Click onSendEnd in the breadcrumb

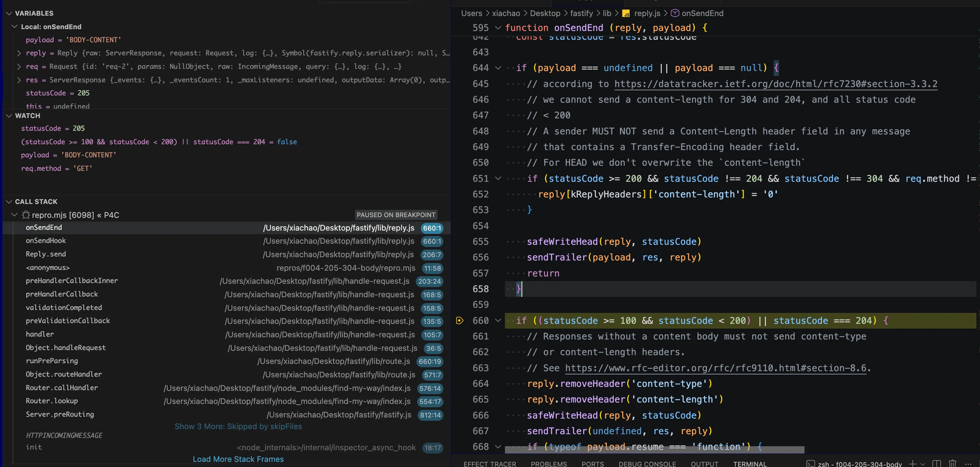702,13
